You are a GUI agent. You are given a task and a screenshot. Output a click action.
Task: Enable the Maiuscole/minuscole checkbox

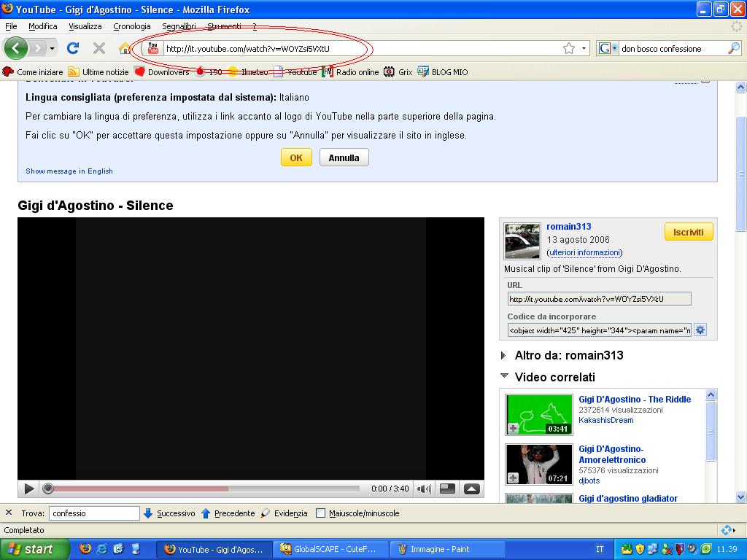[x=321, y=513]
